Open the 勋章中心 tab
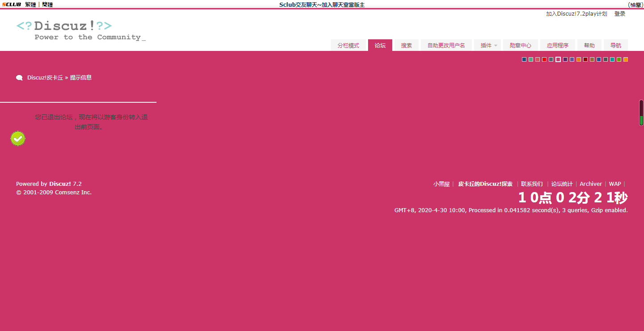 [x=520, y=46]
